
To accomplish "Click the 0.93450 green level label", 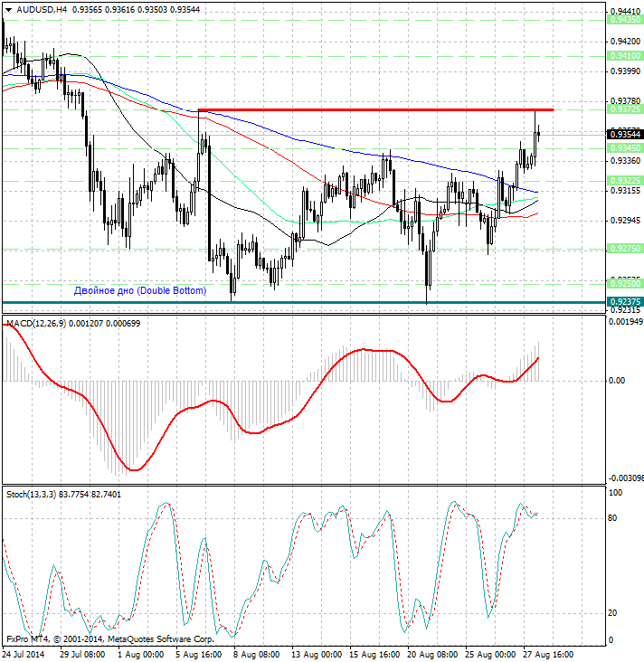I will 625,147.
